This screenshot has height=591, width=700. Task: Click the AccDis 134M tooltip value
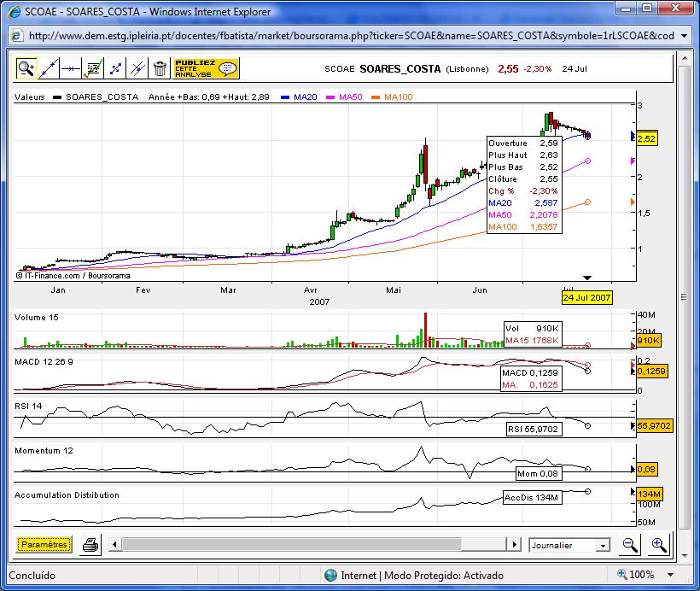click(x=531, y=497)
